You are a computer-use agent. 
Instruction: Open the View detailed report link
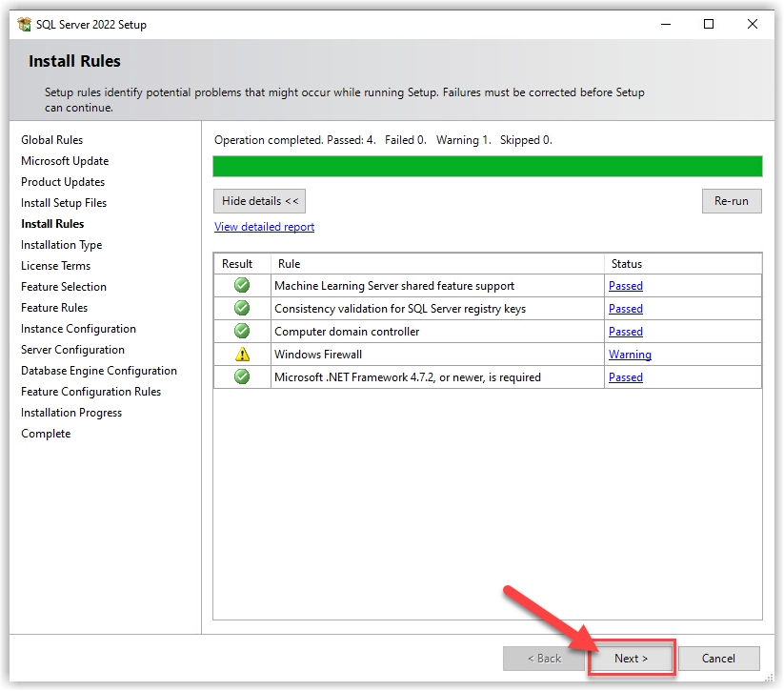click(264, 227)
